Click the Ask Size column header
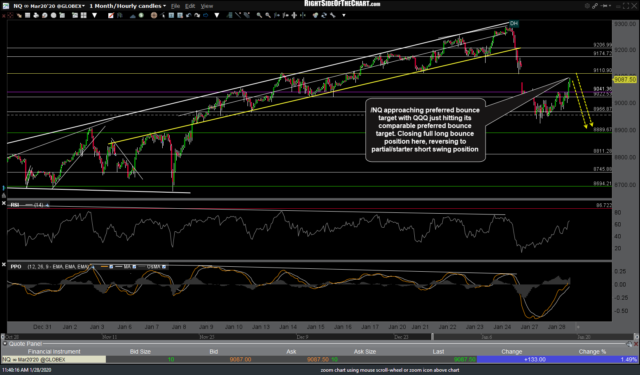 pos(365,351)
